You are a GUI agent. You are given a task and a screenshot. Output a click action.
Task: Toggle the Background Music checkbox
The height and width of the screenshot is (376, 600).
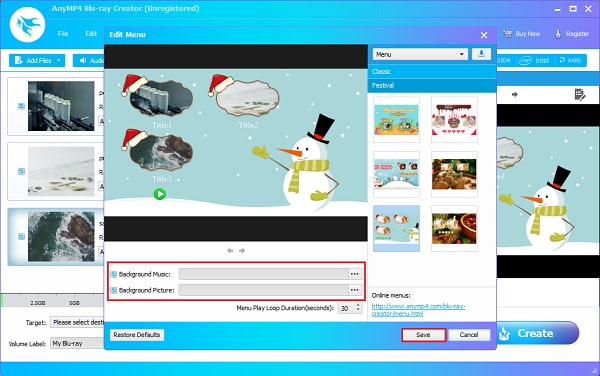tap(114, 274)
